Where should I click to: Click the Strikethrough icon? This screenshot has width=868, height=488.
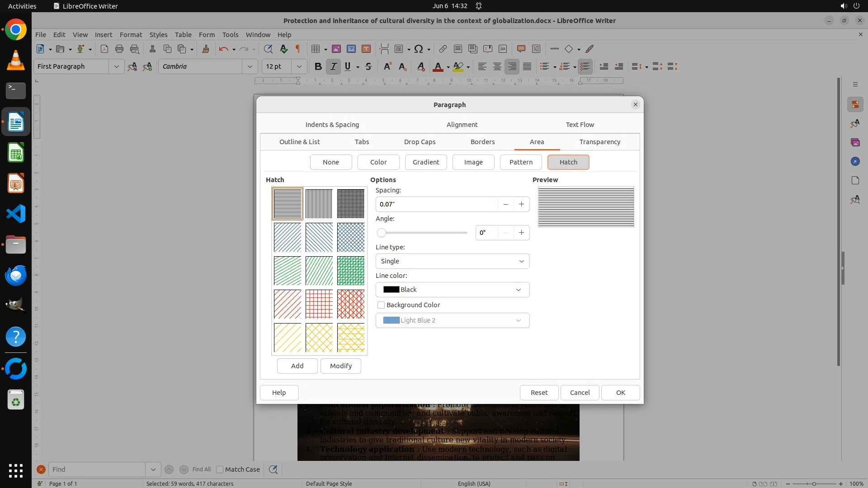click(x=368, y=66)
